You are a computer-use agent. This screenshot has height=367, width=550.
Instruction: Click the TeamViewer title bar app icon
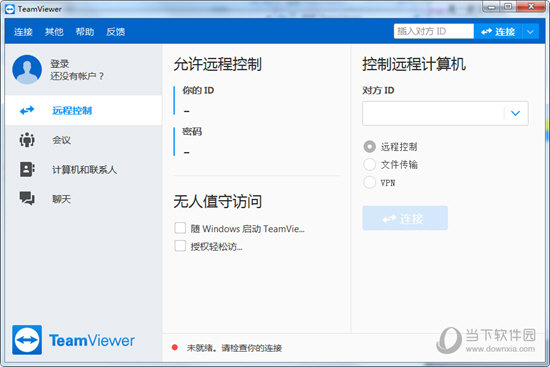10,9
